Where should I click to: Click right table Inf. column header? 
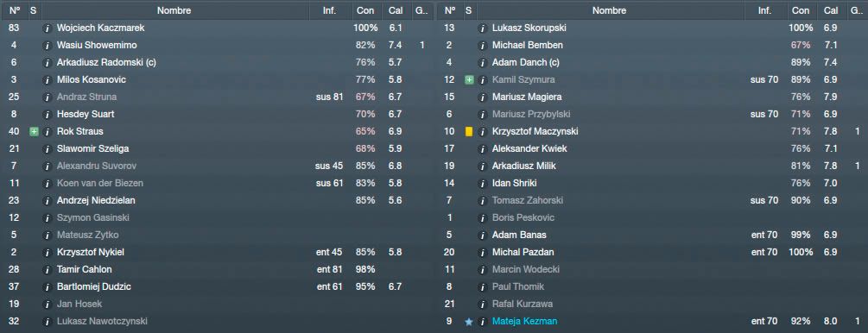click(x=765, y=10)
